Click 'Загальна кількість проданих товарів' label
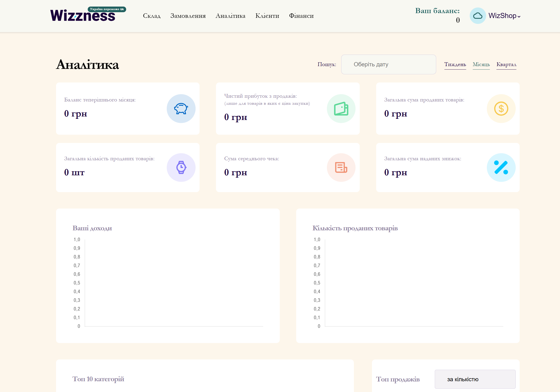The image size is (560, 392). 109,159
